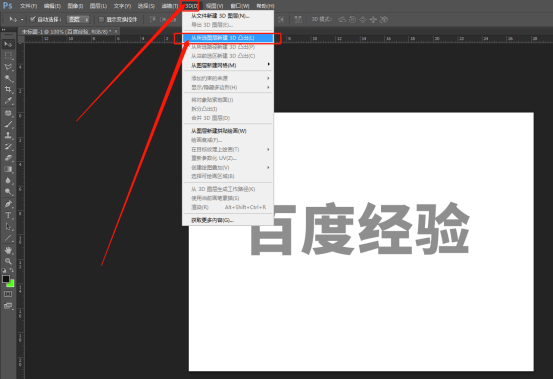This screenshot has width=553, height=379.
Task: Click the 3D slide mode icon
Action: click(x=373, y=19)
